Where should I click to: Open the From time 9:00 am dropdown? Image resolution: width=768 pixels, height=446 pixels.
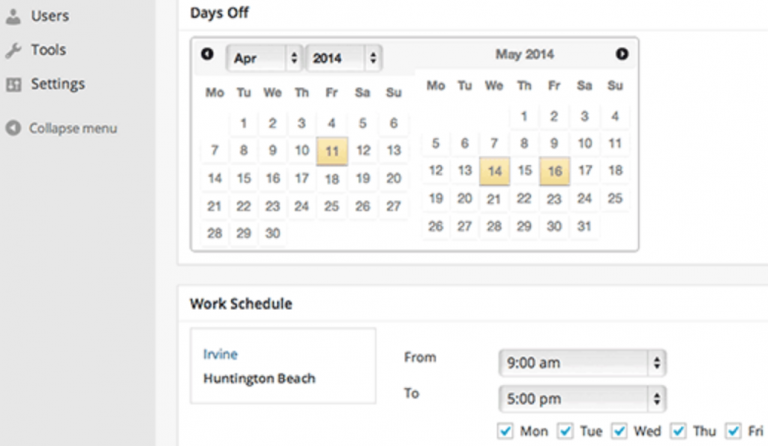pyautogui.click(x=582, y=363)
